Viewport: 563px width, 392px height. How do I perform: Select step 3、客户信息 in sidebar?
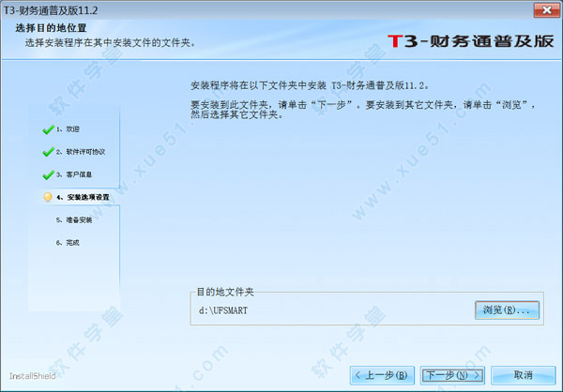[74, 174]
